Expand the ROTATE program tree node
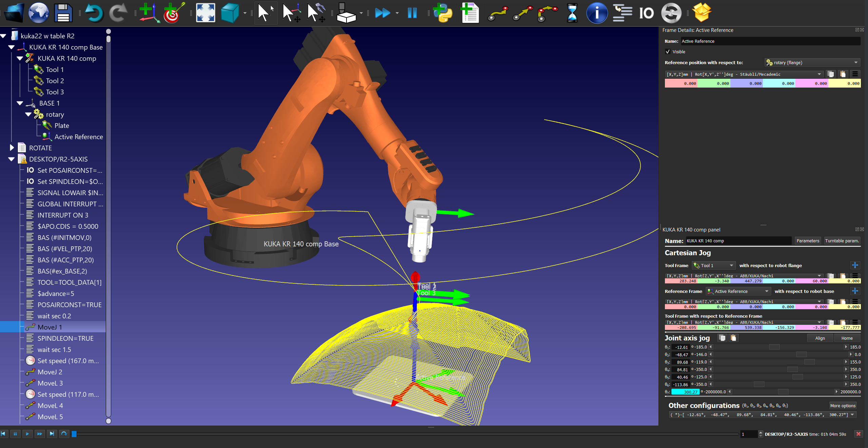868x448 pixels. point(12,148)
